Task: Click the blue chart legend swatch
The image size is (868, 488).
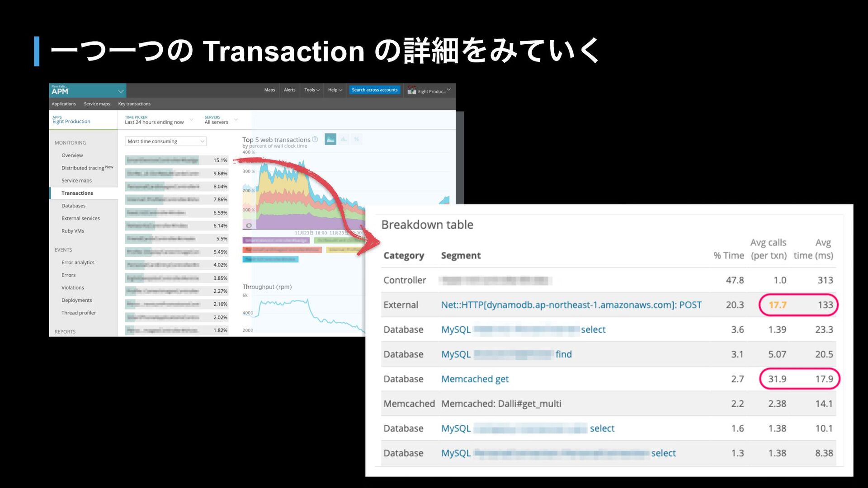Action: tap(270, 259)
